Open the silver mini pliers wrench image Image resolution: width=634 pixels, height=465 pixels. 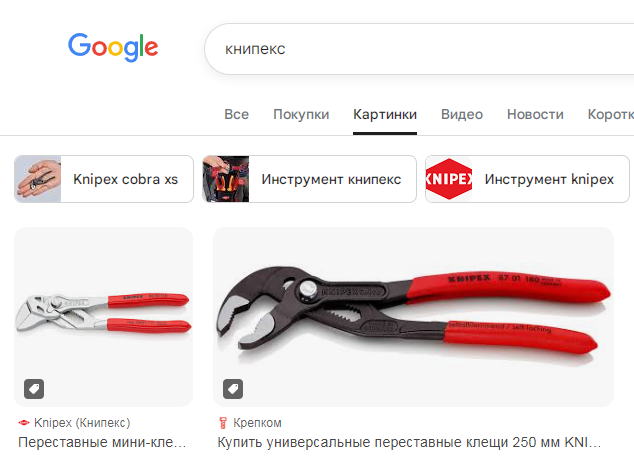pyautogui.click(x=104, y=317)
